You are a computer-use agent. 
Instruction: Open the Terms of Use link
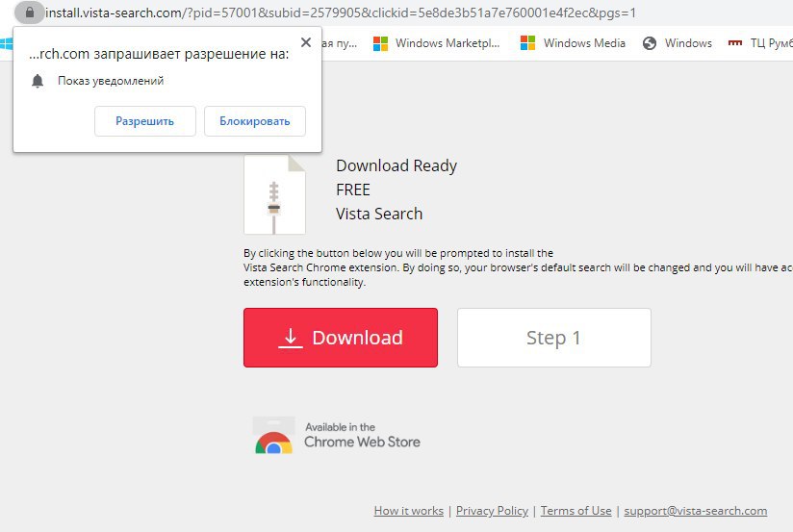click(576, 511)
